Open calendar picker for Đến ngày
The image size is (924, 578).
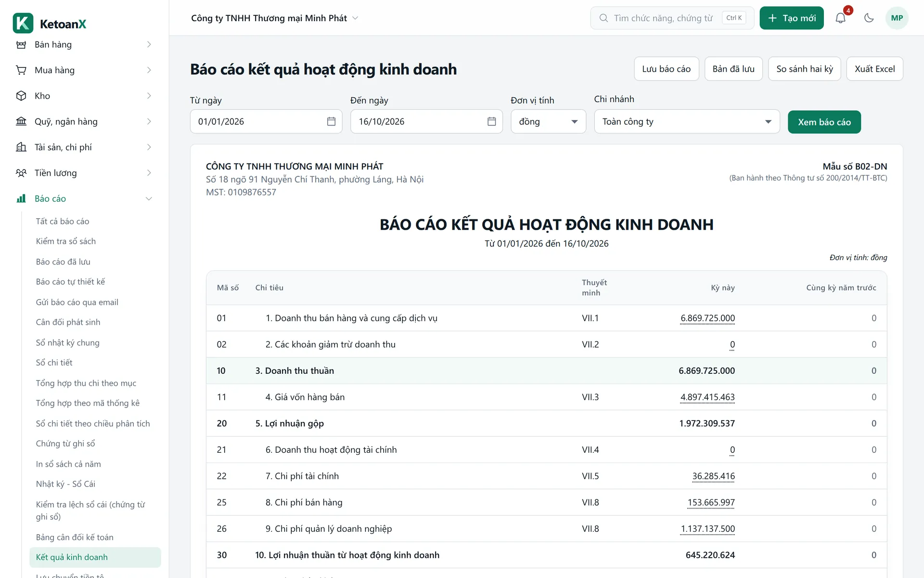coord(491,121)
